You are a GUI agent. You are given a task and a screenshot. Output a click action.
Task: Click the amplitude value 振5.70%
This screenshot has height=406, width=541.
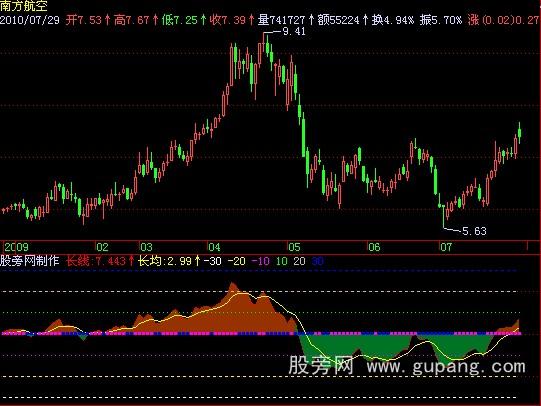[441, 20]
